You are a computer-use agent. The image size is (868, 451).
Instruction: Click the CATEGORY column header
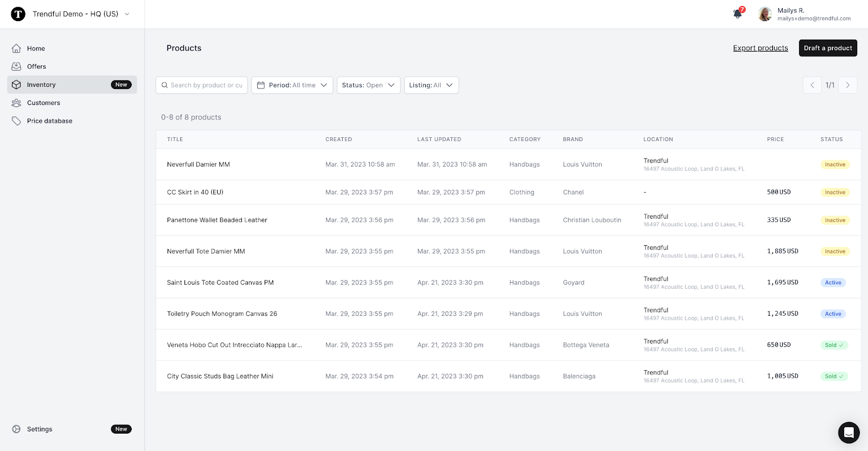[525, 139]
